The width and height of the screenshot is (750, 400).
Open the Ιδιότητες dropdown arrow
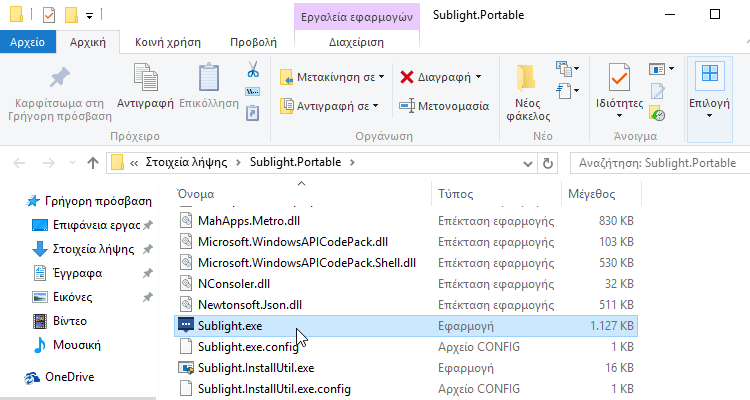coord(619,116)
